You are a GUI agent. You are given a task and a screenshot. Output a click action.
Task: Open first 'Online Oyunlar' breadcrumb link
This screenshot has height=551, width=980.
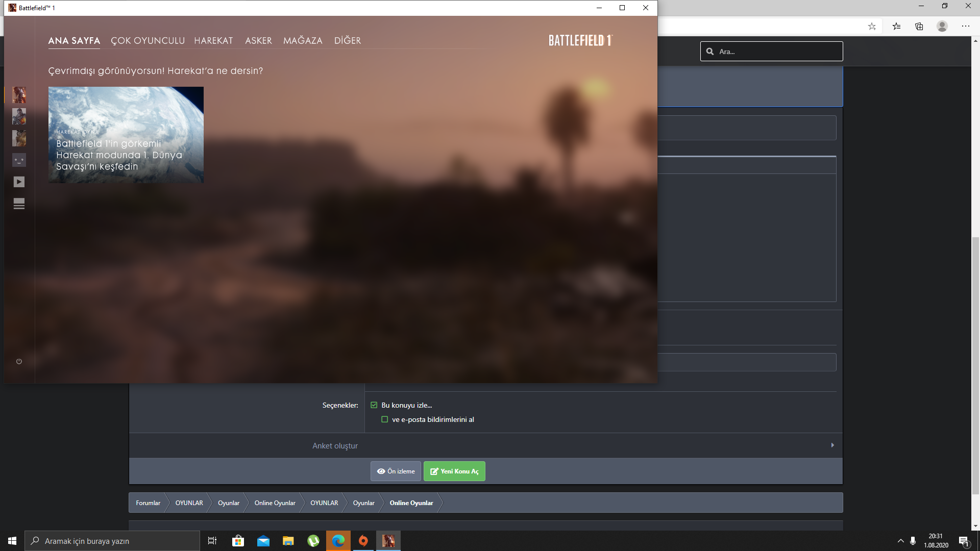tap(275, 503)
